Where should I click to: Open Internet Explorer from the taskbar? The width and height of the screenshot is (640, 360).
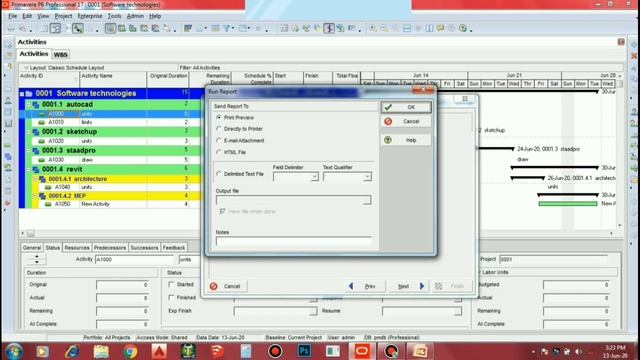click(x=72, y=351)
